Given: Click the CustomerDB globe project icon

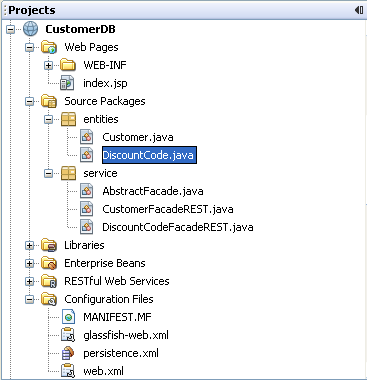Looking at the screenshot, I should click(x=31, y=29).
